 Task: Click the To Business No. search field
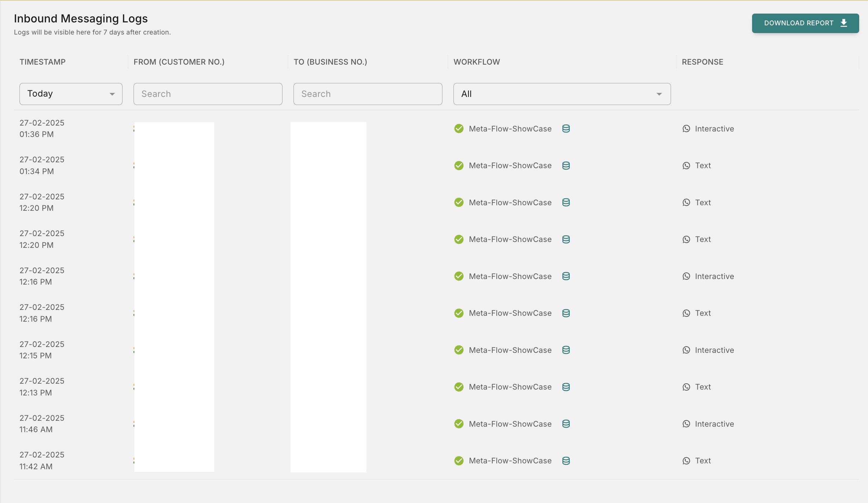368,94
